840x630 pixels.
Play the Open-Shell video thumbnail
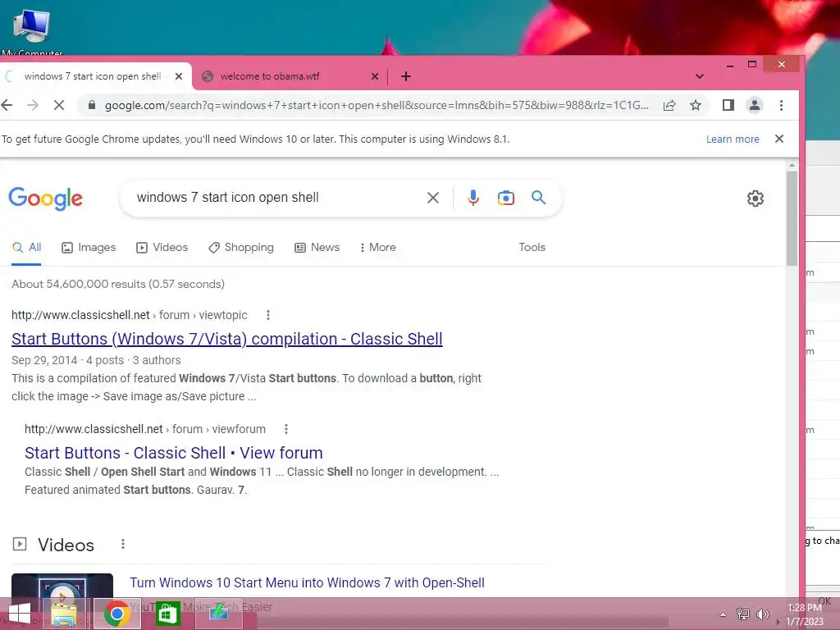pos(62,586)
